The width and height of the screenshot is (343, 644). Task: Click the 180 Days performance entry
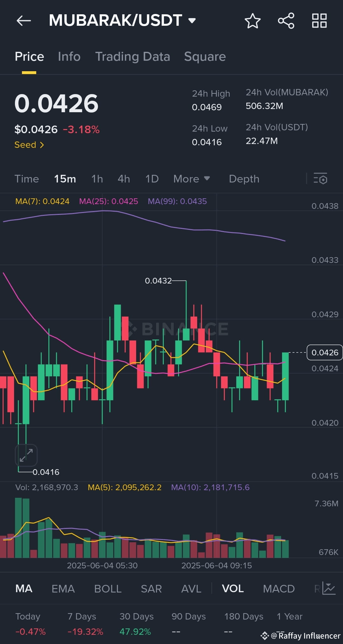click(x=244, y=624)
